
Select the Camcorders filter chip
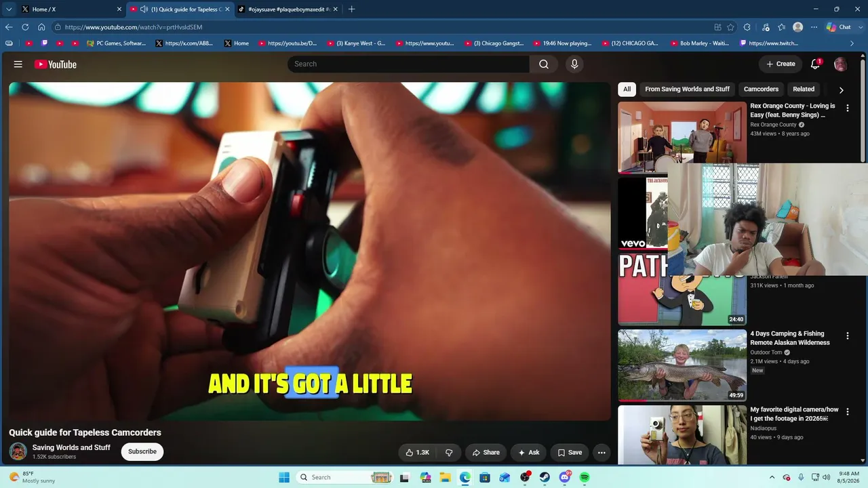[x=761, y=89]
